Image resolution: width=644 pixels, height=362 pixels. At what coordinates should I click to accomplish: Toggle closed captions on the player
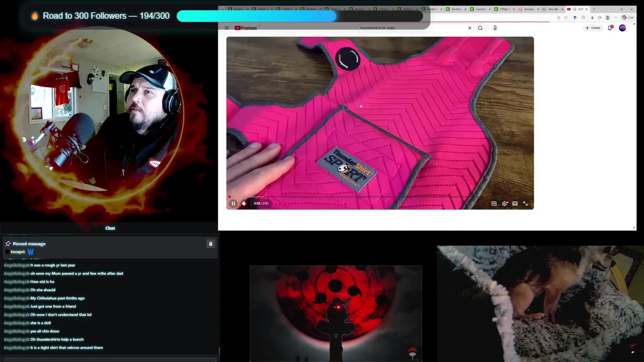pos(494,204)
